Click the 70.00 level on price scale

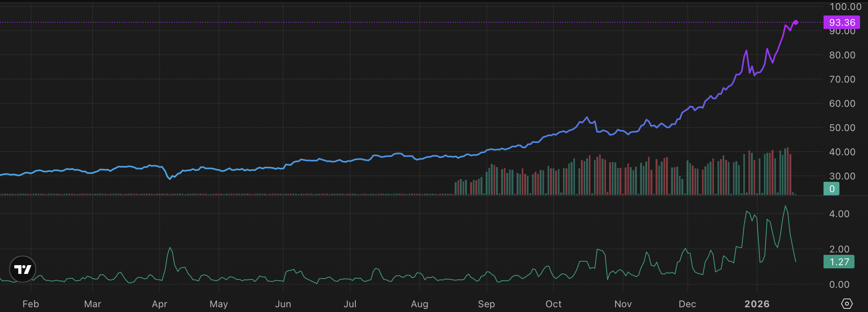[842, 79]
